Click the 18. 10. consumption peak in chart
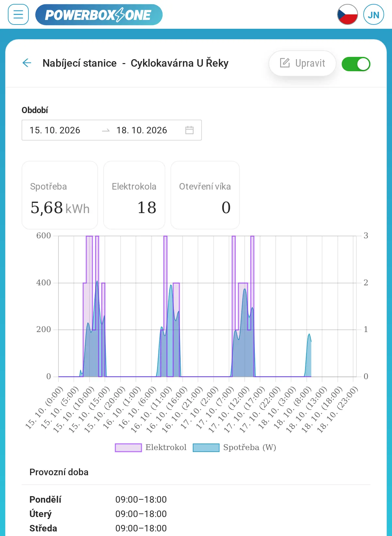Viewport: 392px width, 536px height. coord(309,335)
